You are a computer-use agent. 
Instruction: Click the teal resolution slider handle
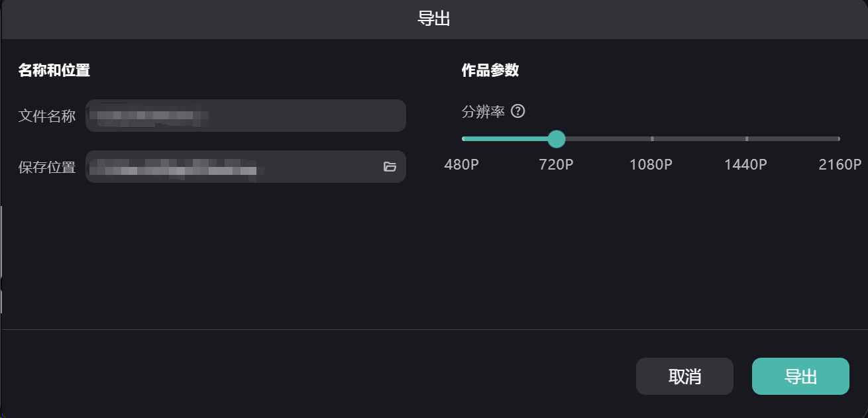[x=557, y=139]
